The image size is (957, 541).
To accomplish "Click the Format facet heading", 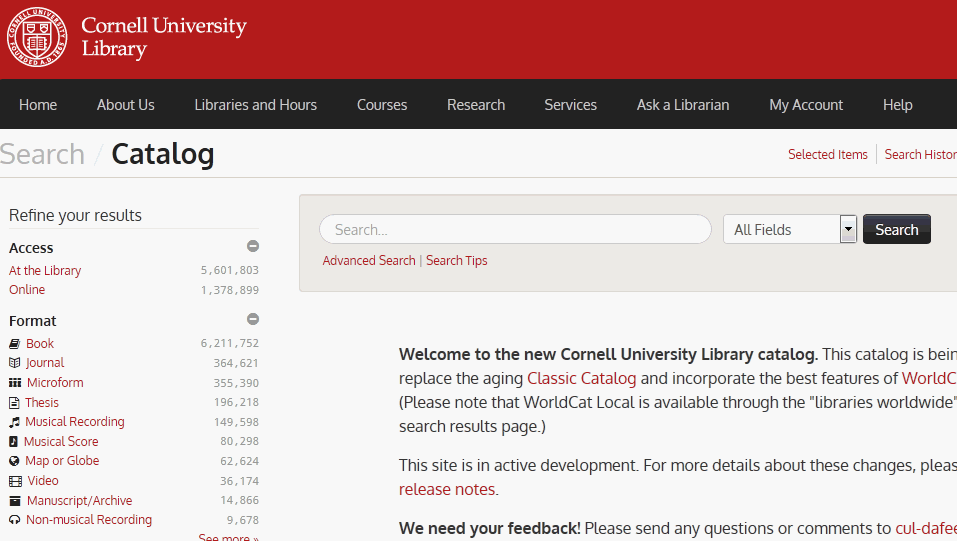I will [32, 321].
